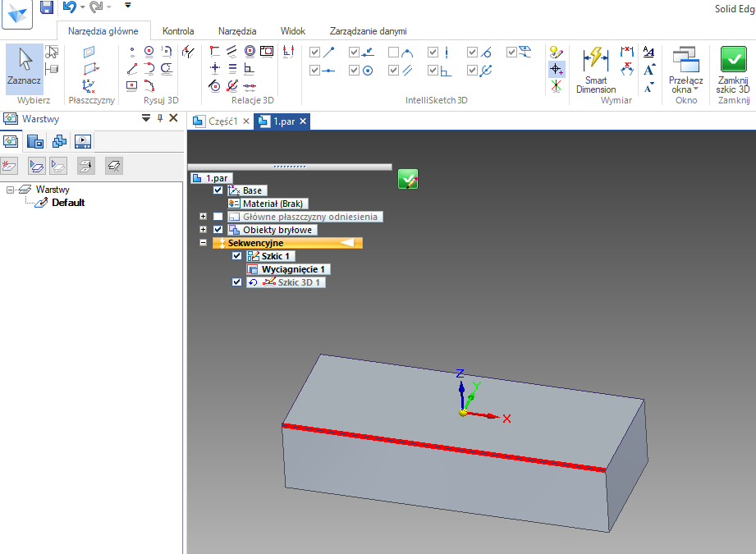
Task: Open the Zarządzanie danymi tab
Action: (369, 31)
